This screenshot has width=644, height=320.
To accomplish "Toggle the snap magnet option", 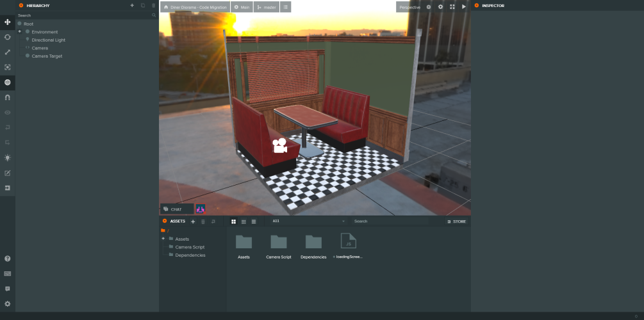I will coord(8,97).
